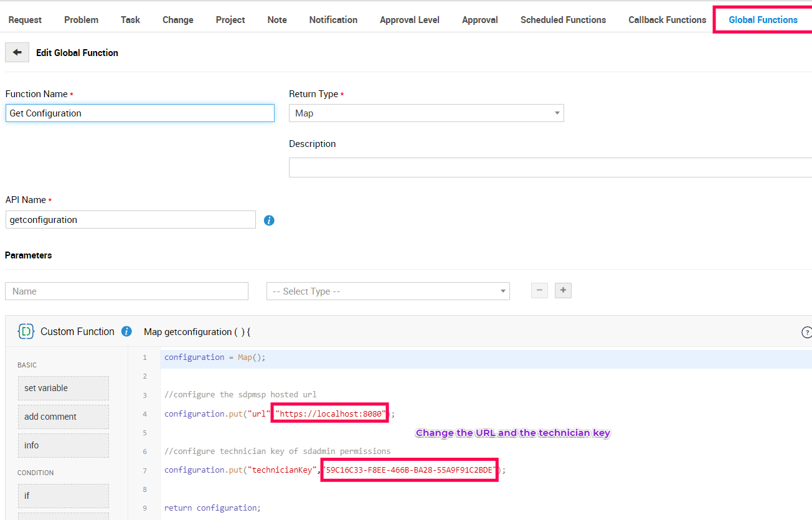812x520 pixels.
Task: Click the help question mark icon
Action: click(806, 333)
